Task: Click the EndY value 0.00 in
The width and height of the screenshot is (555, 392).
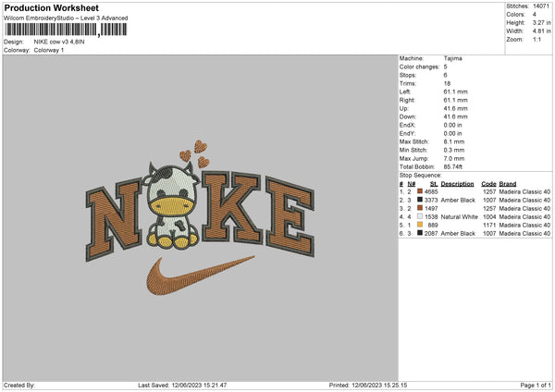Action: point(452,133)
